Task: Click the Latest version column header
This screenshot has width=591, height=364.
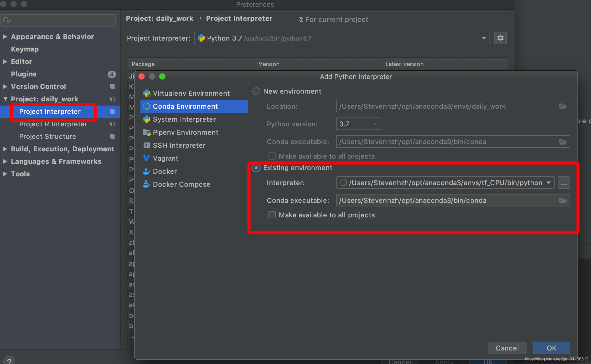Action: point(444,64)
